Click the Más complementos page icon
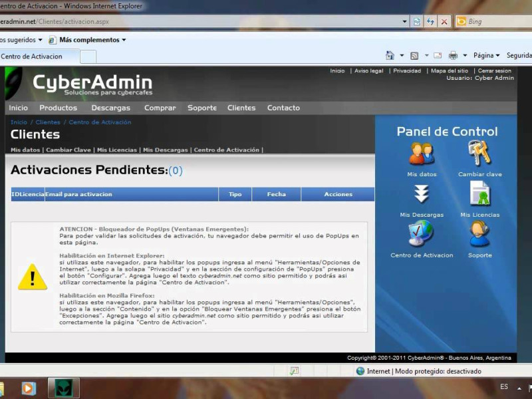 coord(52,40)
